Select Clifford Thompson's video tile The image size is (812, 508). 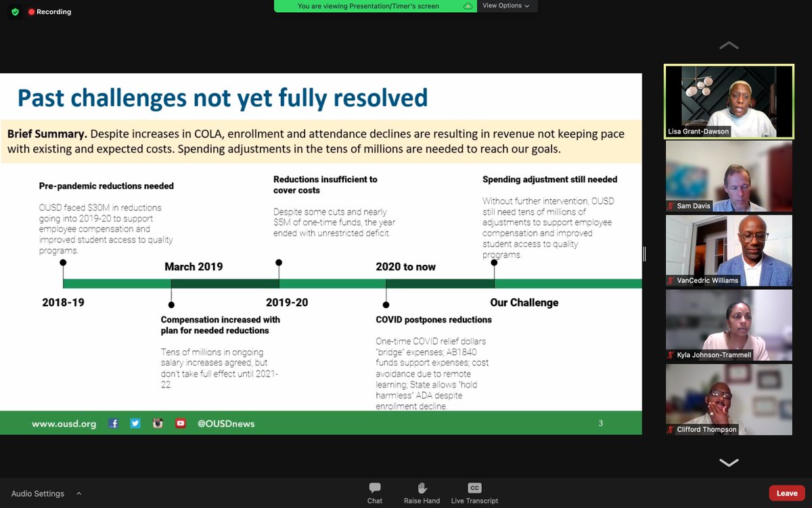(729, 400)
